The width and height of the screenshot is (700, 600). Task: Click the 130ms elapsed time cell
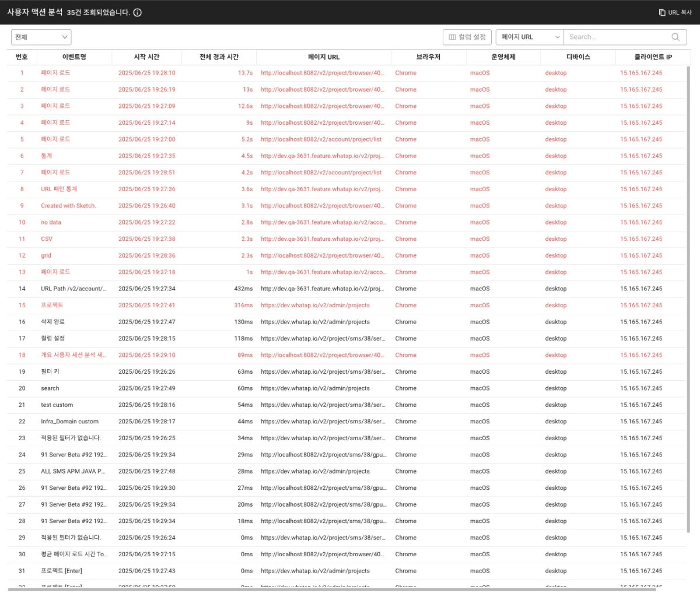tap(243, 322)
